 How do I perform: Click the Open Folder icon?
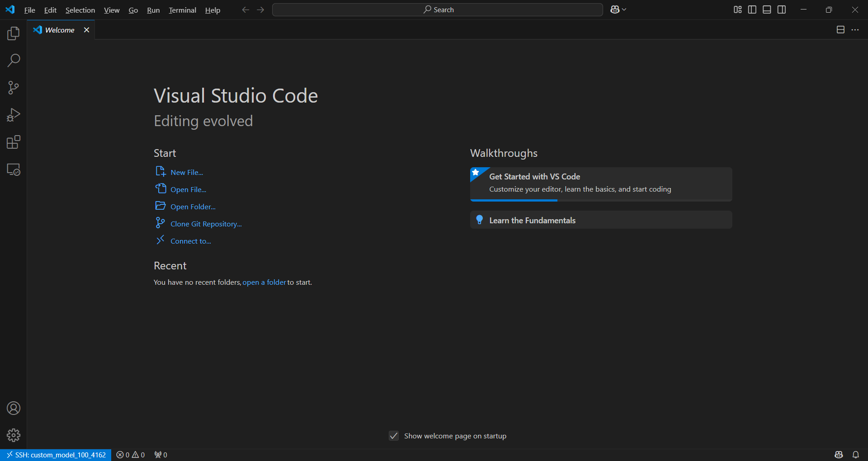point(160,206)
